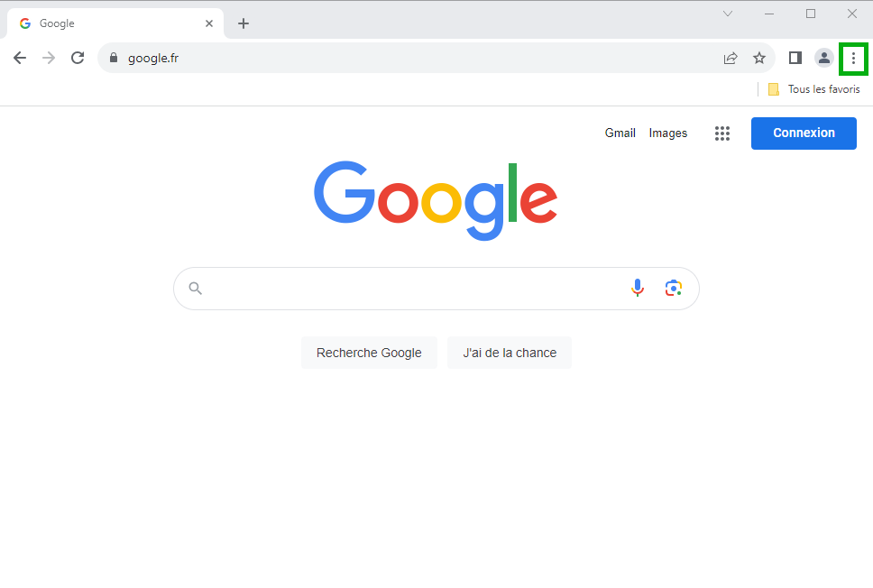Search by image with Google Lens
The image size is (873, 588).
[674, 288]
